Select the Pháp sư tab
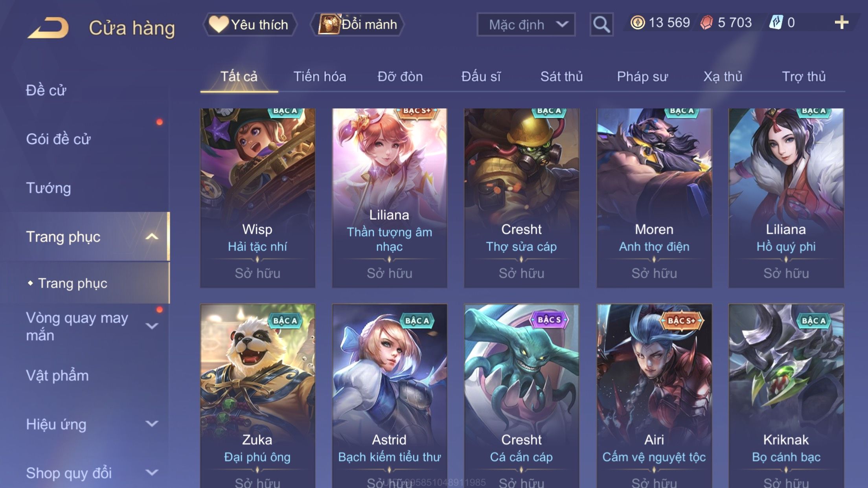This screenshot has width=868, height=488. 642,77
